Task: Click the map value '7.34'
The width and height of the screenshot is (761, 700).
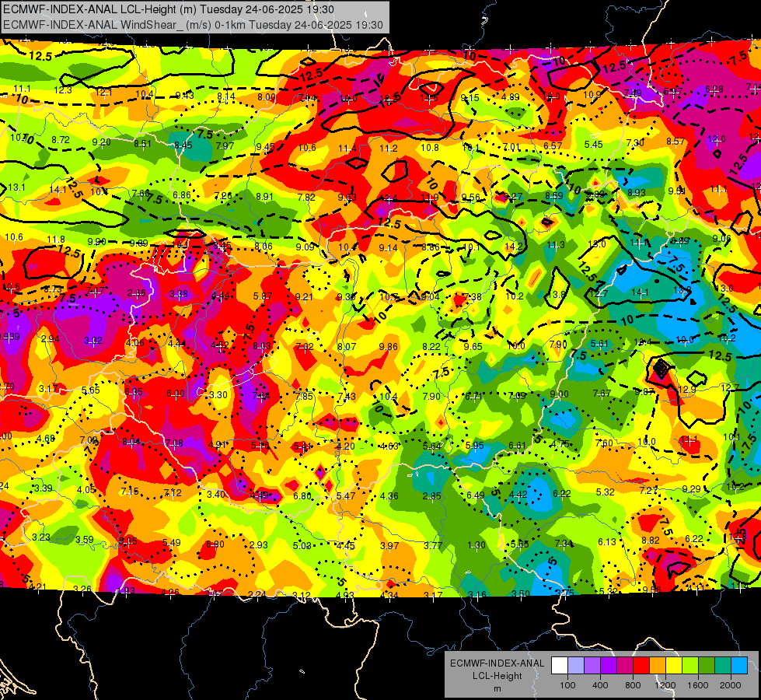Action: (564, 543)
